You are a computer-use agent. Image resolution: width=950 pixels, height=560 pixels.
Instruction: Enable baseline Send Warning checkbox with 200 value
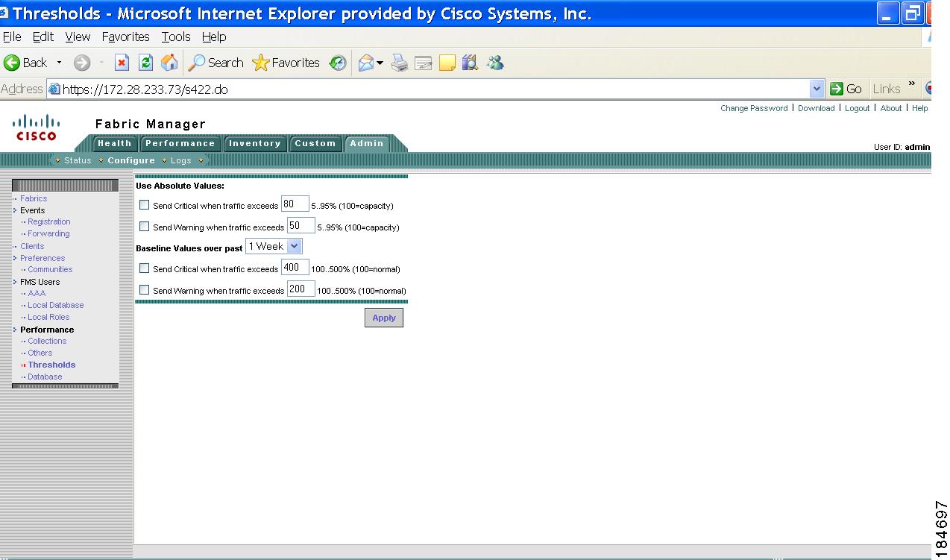(x=145, y=290)
